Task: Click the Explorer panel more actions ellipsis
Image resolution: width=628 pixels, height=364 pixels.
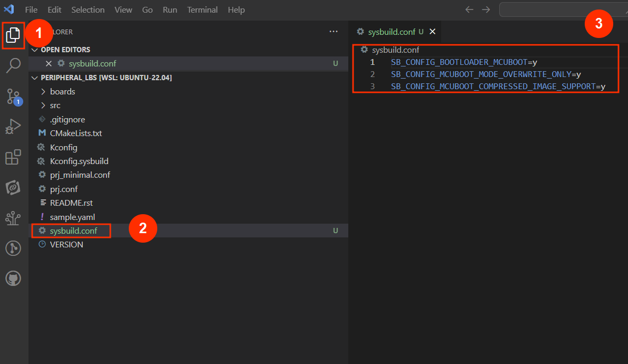Action: 334,32
